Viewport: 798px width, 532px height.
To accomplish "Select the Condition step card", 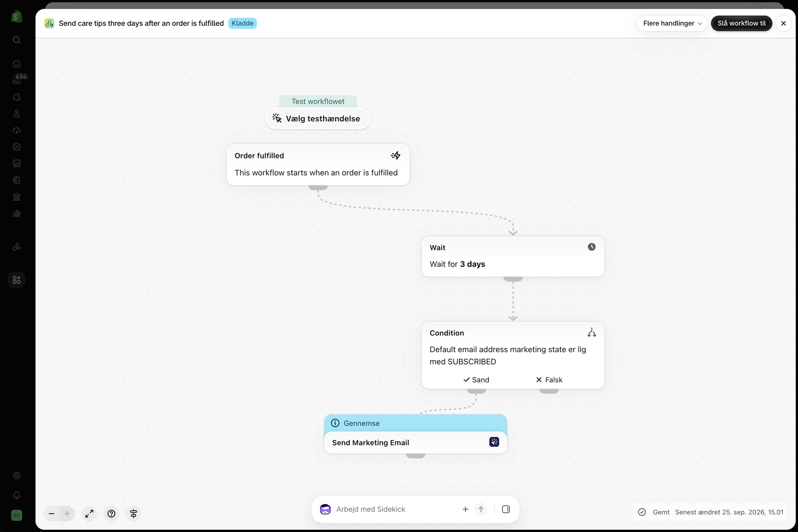I will pyautogui.click(x=513, y=355).
